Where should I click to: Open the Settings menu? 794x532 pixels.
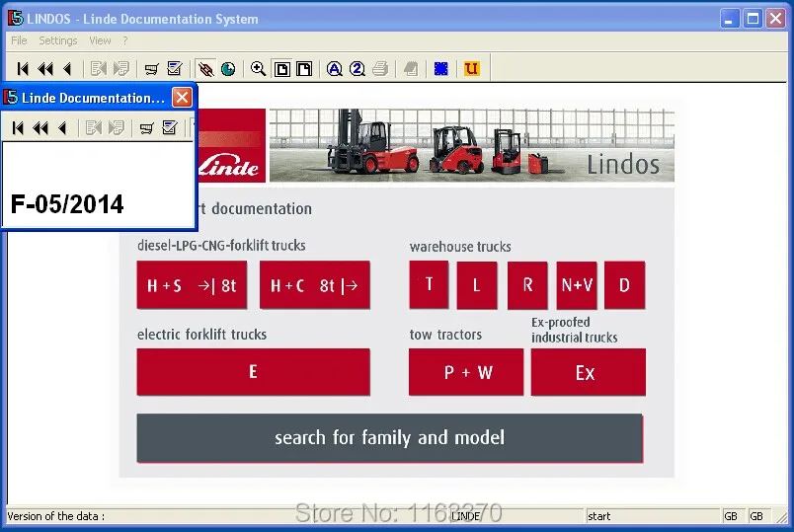58,40
